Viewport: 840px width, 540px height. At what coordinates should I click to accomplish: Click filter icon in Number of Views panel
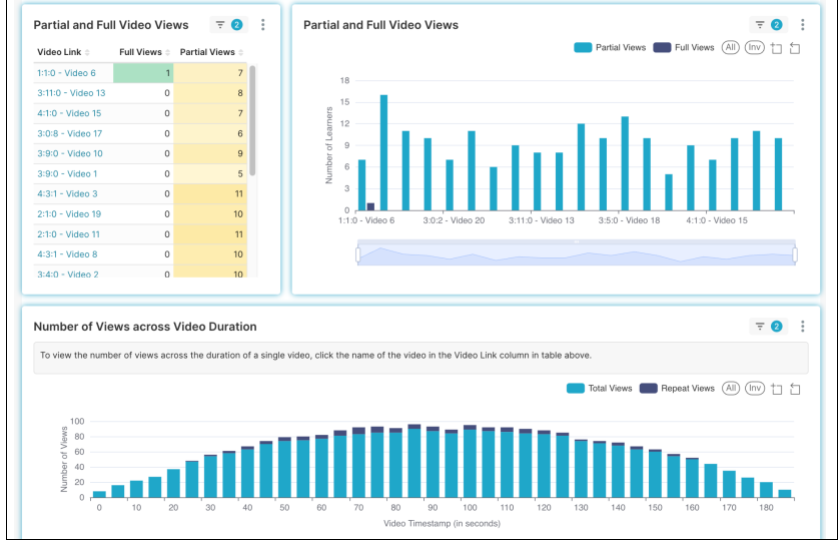click(761, 326)
